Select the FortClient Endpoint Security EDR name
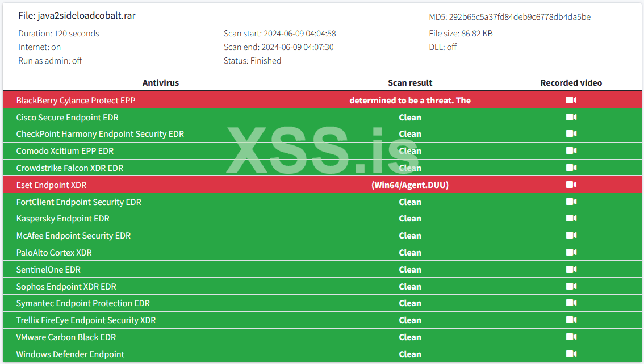This screenshot has height=364, width=644. (x=79, y=202)
